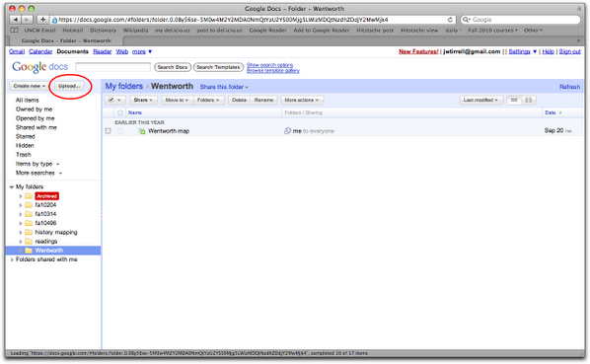Screen dimensions: 590x364
Task: Open the More actions dropdown
Action: point(302,100)
